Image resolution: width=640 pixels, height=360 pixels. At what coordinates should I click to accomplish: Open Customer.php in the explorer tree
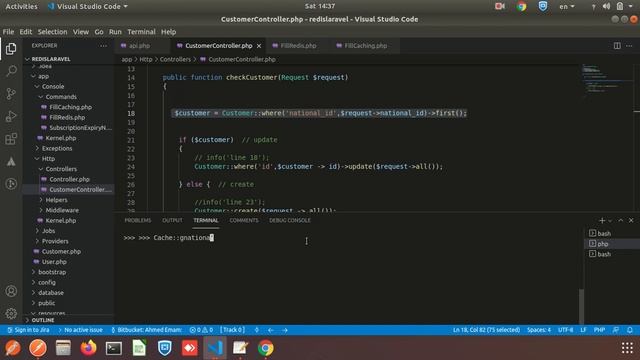pos(61,252)
